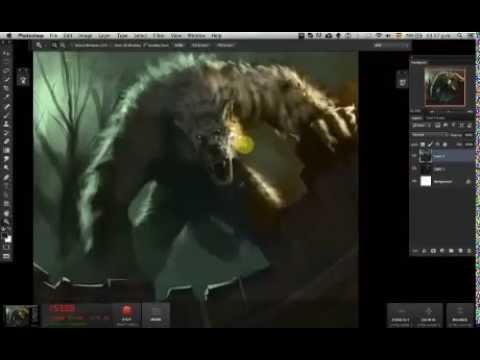
Task: Open the layer Fill value dropdown
Action: tap(468, 144)
